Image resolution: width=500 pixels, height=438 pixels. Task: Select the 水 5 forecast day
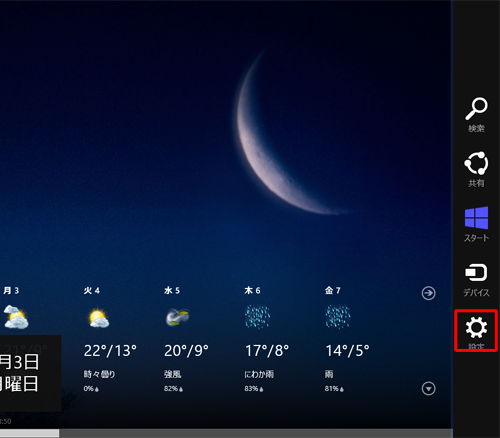tap(172, 291)
